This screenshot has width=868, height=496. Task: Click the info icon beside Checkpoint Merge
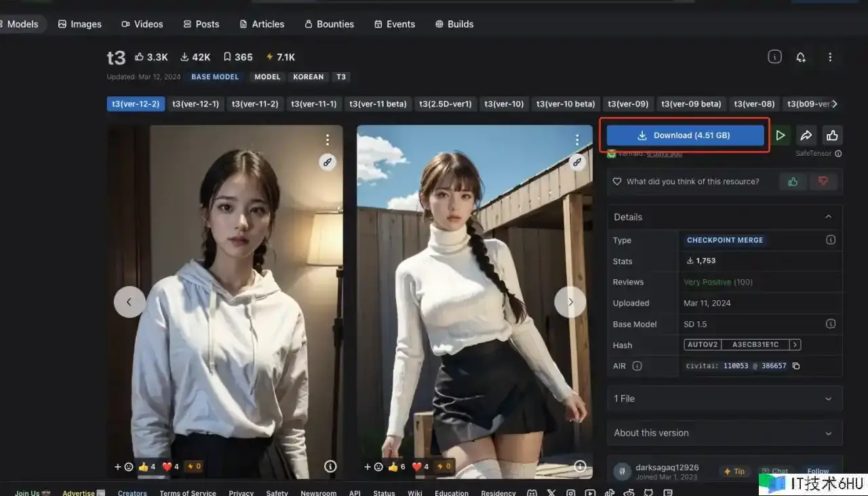click(x=830, y=240)
